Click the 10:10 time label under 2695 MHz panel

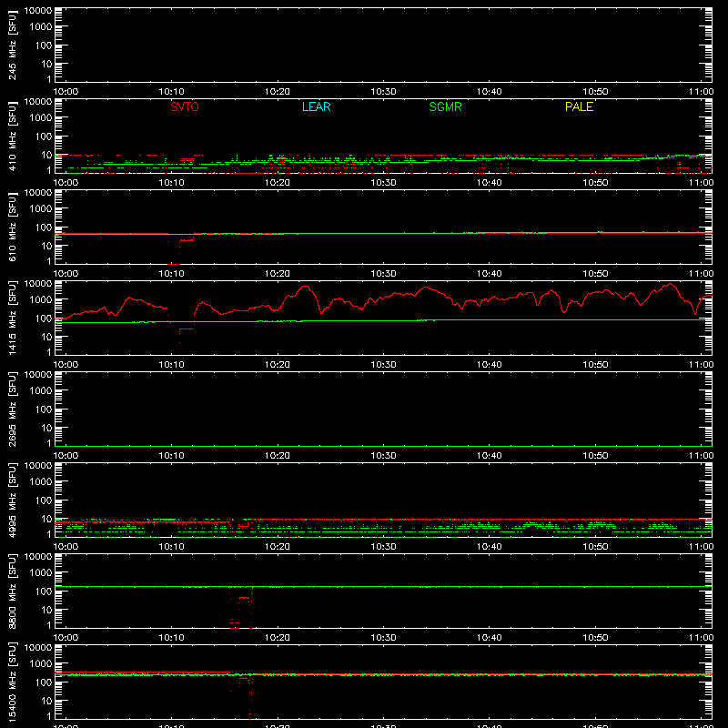[x=172, y=456]
